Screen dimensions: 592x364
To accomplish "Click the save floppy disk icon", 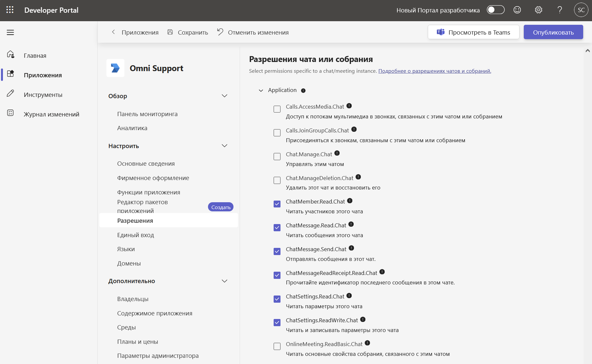I will [170, 32].
